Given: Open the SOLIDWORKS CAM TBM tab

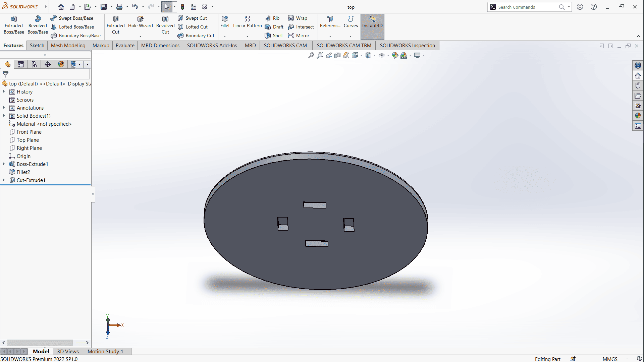Looking at the screenshot, I should tap(344, 46).
